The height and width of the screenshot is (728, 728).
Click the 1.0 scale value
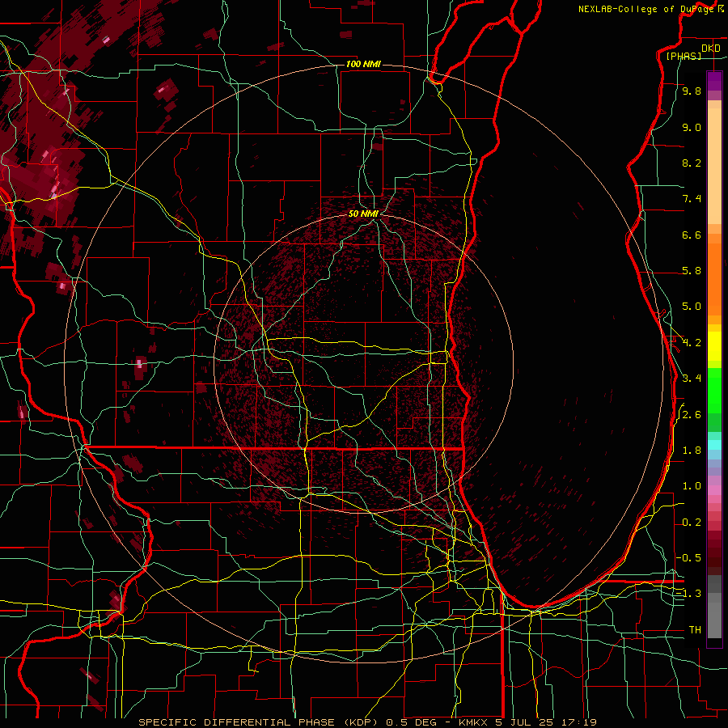(x=692, y=486)
